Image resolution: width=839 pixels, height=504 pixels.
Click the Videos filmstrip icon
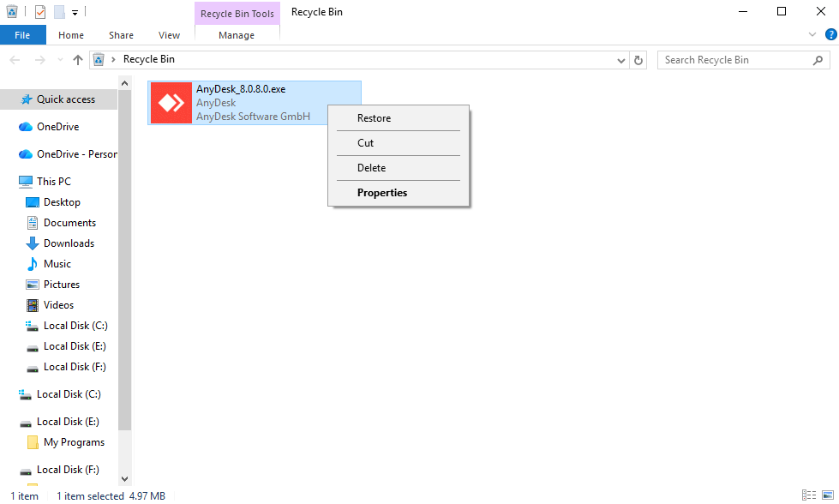33,305
